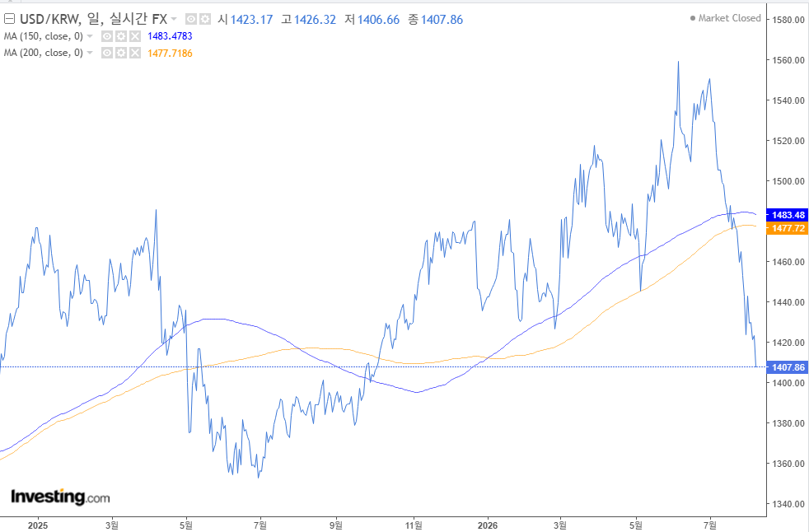Open the USD/KRW symbol title dropdown arrow

[174, 20]
